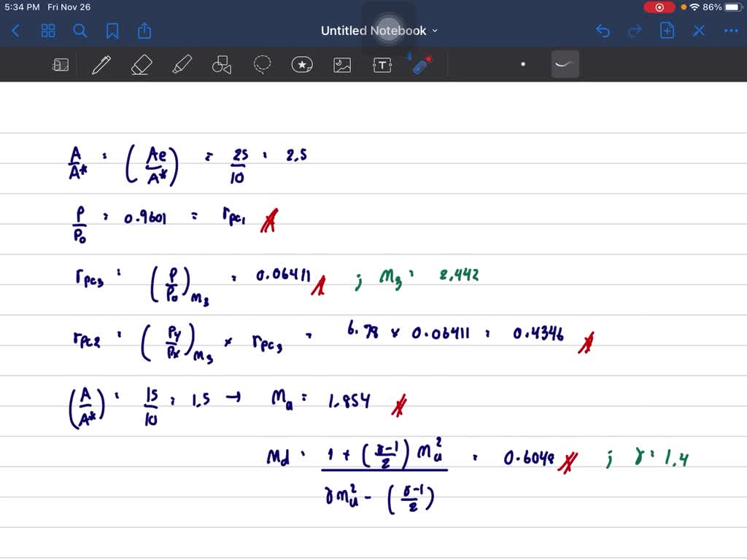Open the add page menu
This screenshot has height=560, width=747.
coord(667,31)
